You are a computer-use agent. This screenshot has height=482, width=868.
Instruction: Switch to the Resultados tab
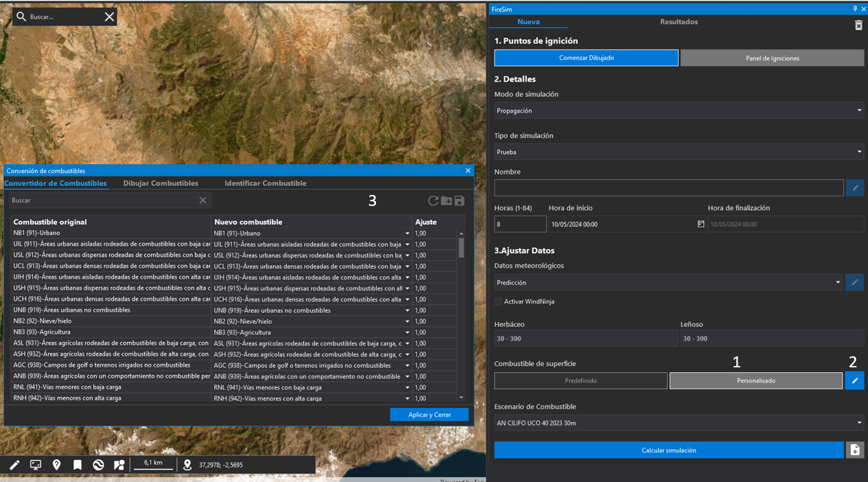[679, 22]
